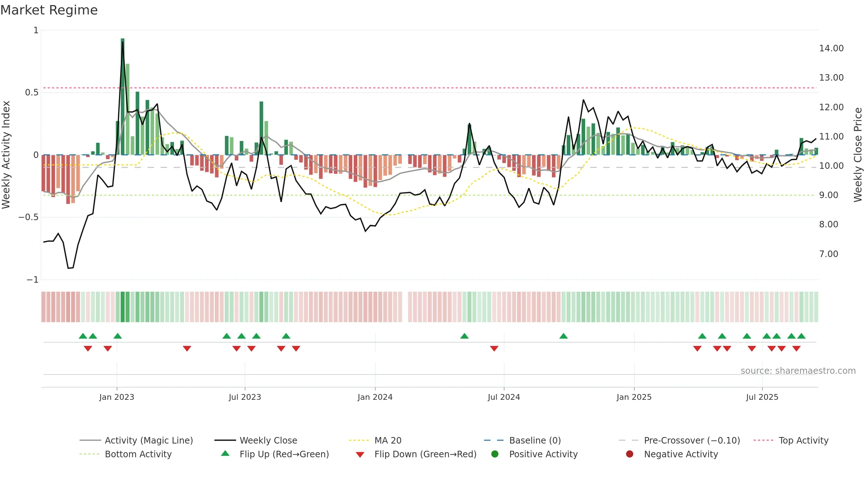The width and height of the screenshot is (868, 488).
Task: Toggle Baseline (0) legend entry
Action: [x=522, y=440]
